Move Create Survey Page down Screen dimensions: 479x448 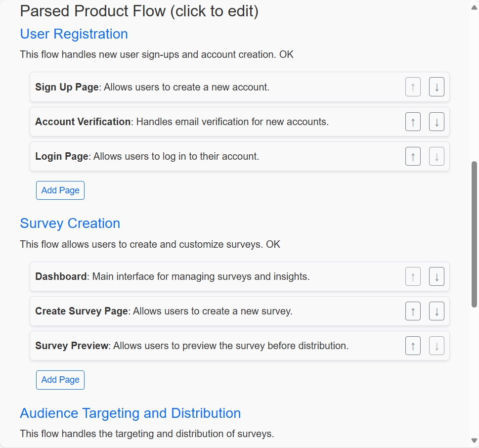[436, 311]
